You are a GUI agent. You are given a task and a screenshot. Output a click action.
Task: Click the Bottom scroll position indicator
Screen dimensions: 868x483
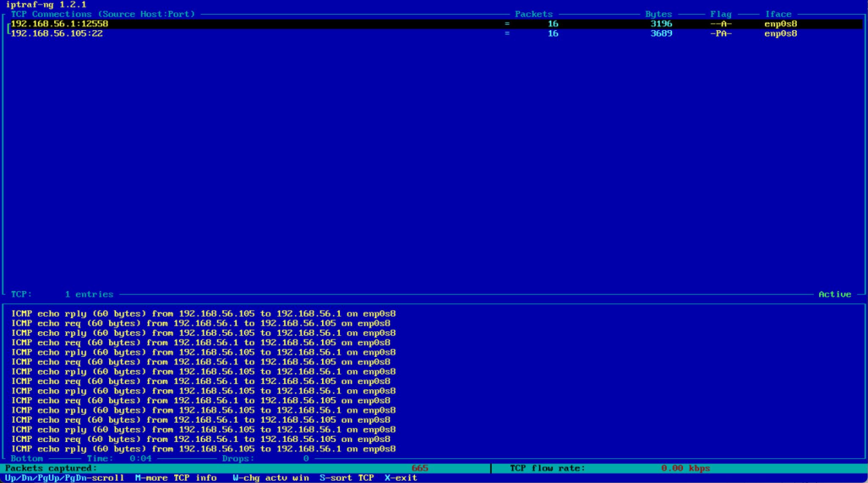coord(27,458)
